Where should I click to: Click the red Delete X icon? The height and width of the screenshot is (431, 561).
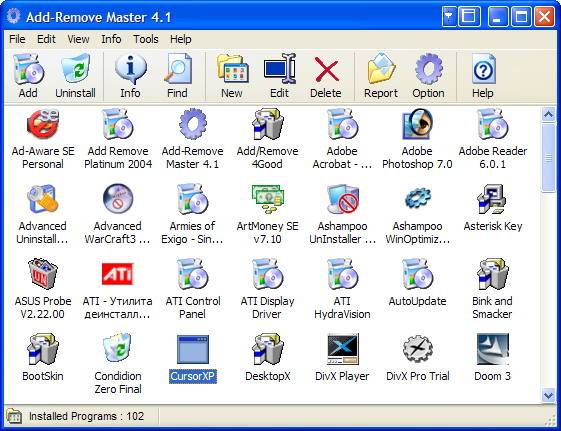[x=326, y=70]
